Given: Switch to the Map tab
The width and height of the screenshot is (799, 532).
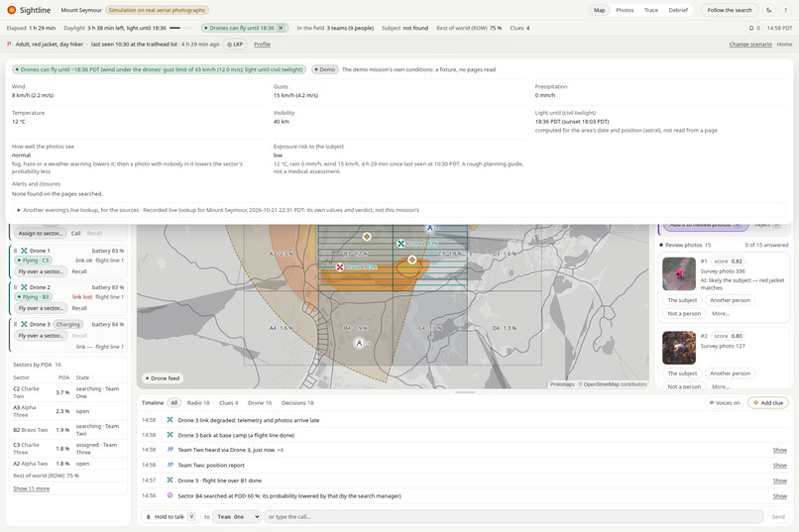Looking at the screenshot, I should coord(599,10).
